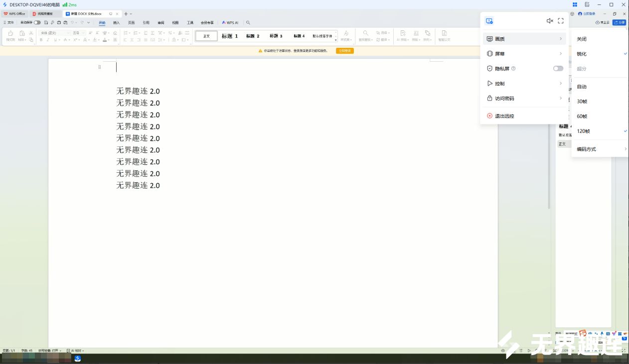Toggle the 隐私屏 privacy screen switch
Screen dimensions: 629x364
(x=558, y=69)
